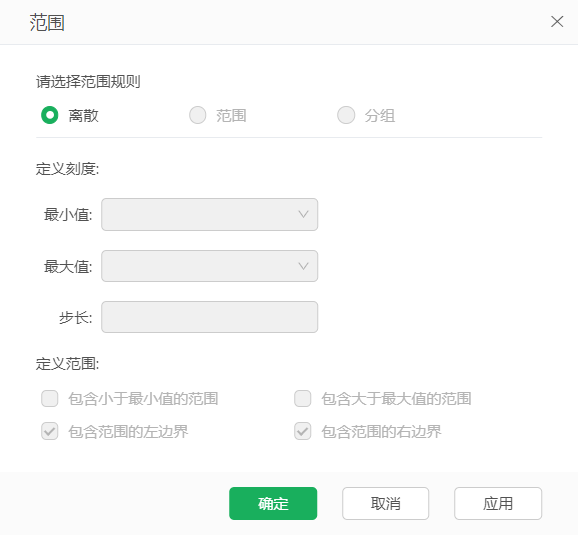Viewport: 578px width, 540px height.
Task: Click the 范围 dialog title text
Action: point(47,22)
